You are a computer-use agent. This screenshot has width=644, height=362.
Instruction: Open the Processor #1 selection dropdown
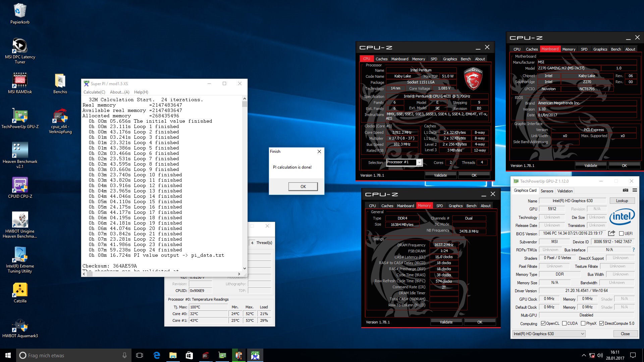419,163
